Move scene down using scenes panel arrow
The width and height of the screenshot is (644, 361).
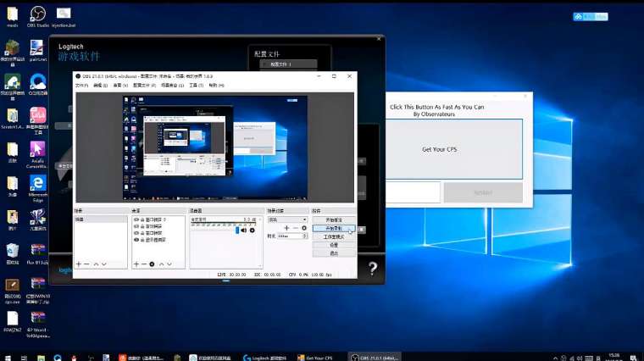(104, 264)
